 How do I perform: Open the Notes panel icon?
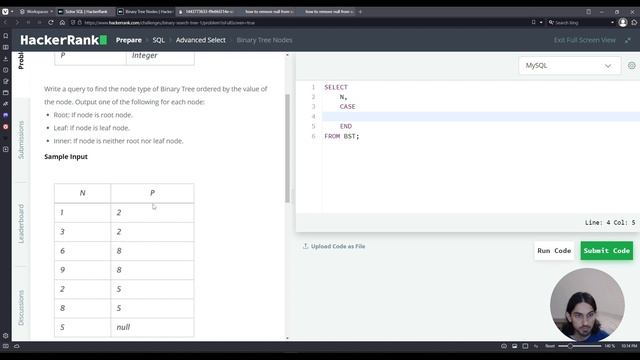point(6,81)
